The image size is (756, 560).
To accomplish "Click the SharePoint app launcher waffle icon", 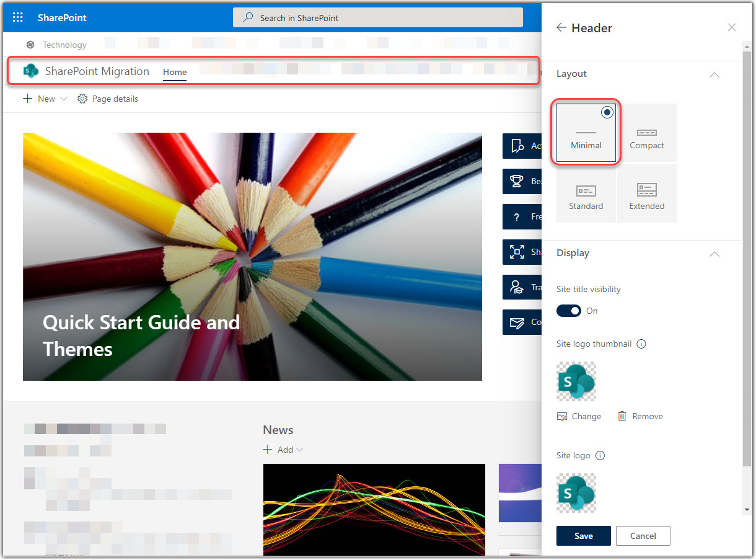I will [17, 17].
